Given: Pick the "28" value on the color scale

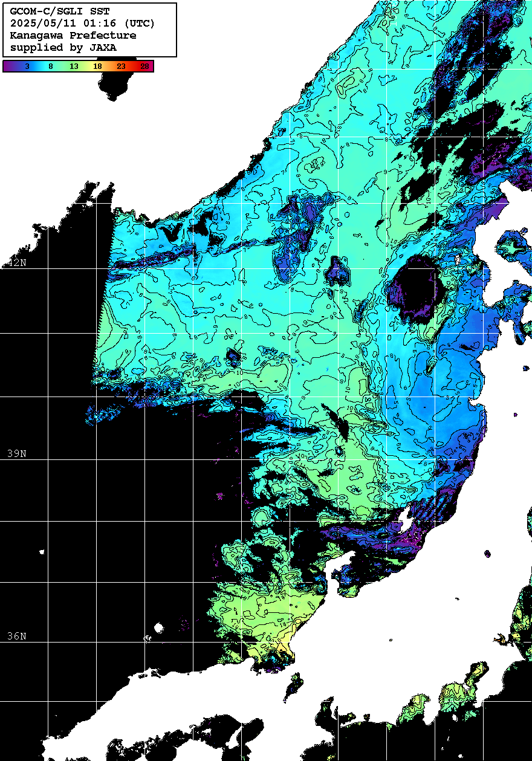Looking at the screenshot, I should point(144,66).
